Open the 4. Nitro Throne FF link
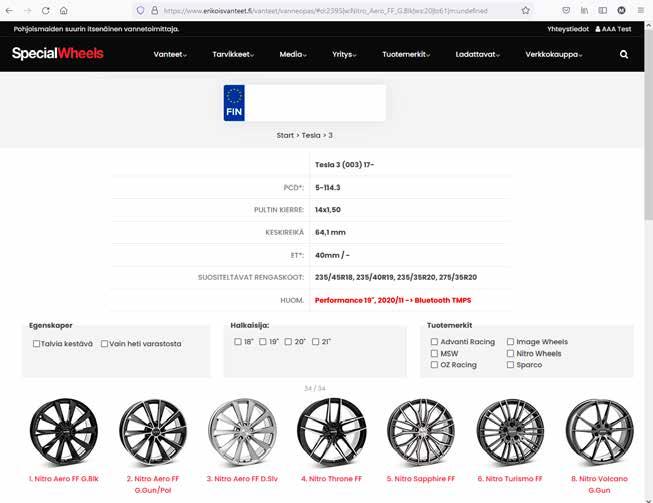The height and width of the screenshot is (503, 653). 331,478
